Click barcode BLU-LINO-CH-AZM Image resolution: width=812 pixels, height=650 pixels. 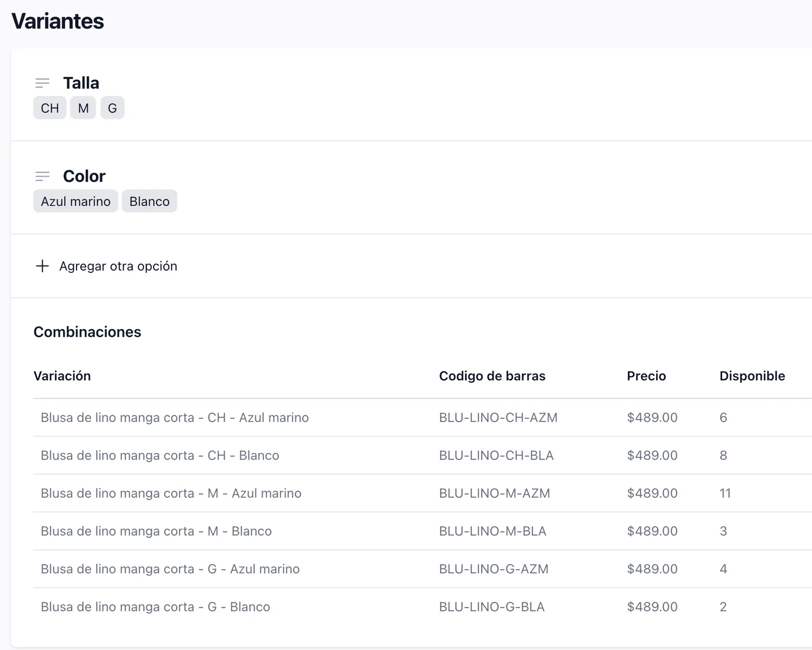tap(498, 417)
